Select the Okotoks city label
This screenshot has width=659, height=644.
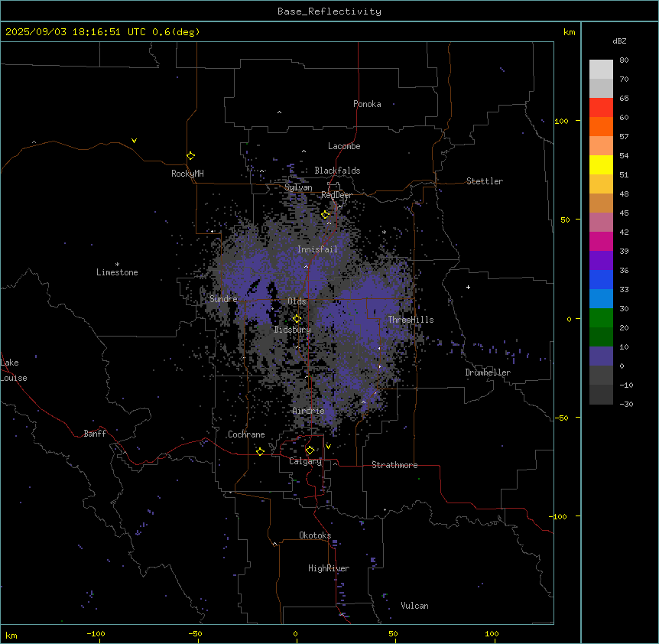pos(315,535)
